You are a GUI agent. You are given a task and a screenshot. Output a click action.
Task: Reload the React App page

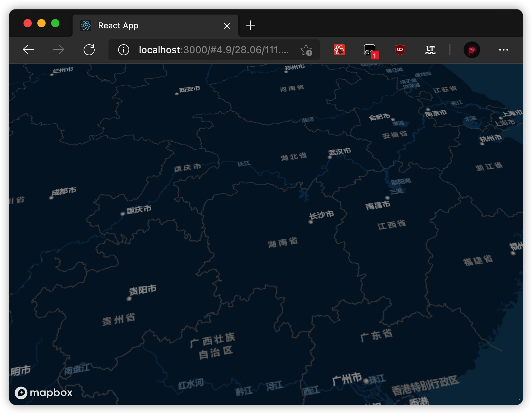[89, 50]
